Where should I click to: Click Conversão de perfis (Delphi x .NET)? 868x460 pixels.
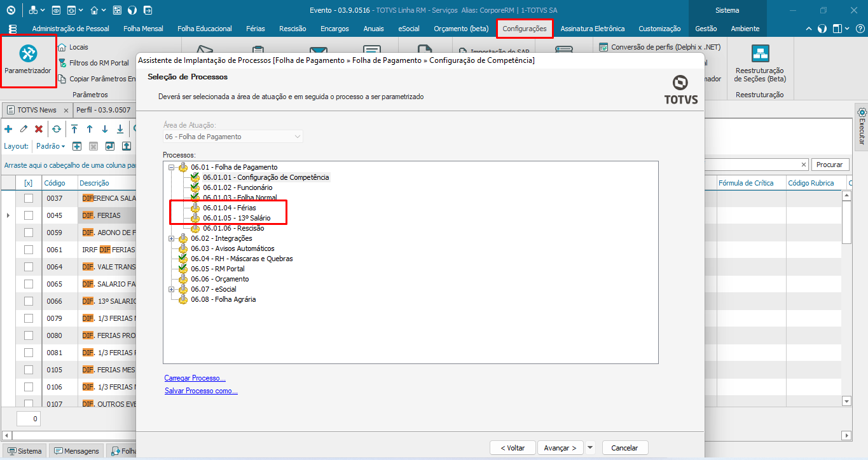(660, 47)
